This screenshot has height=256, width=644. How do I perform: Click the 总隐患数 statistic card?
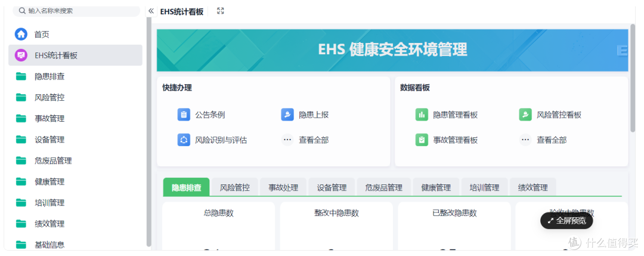tap(218, 226)
